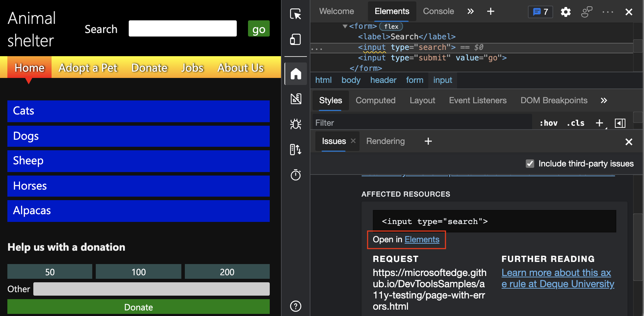Toggle the device emulation toolbar
The width and height of the screenshot is (644, 316).
(x=296, y=39)
